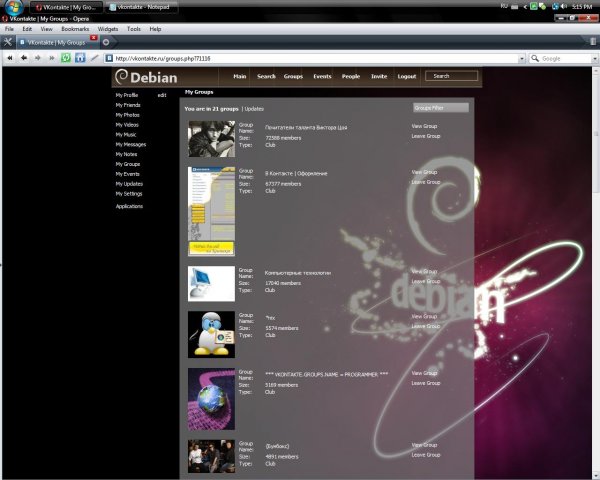Viewport: 600px width, 480px height.
Task: Go back with the Back arrow
Action: (x=24, y=58)
